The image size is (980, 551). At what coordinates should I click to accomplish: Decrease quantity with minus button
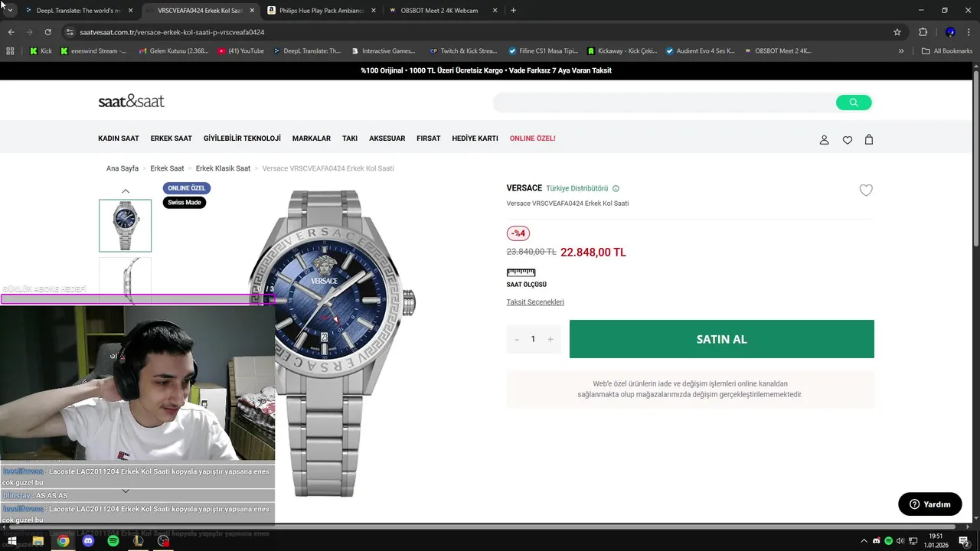tap(517, 339)
